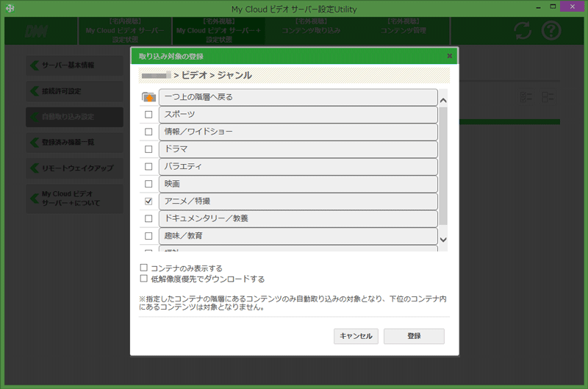Switch to コンテンツ取り込み tab
Screen dimensions: 588x389
click(311, 30)
